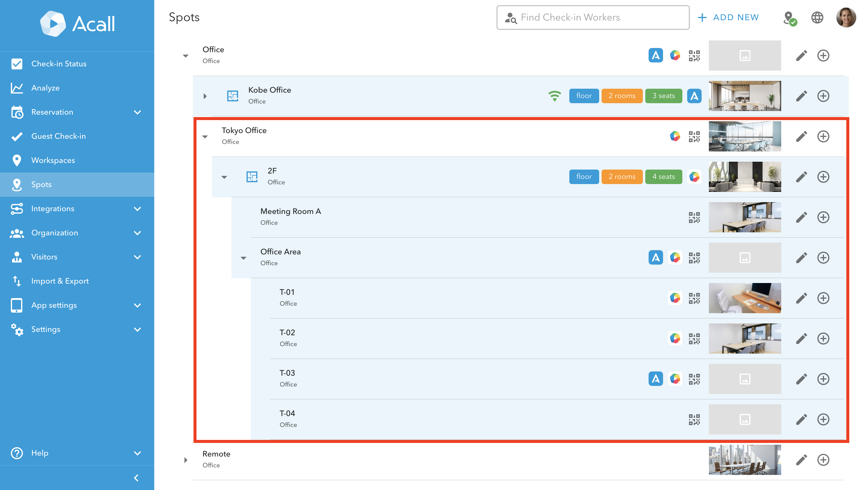
Task: Click the floor map icon beside Kobe Office
Action: coord(232,96)
